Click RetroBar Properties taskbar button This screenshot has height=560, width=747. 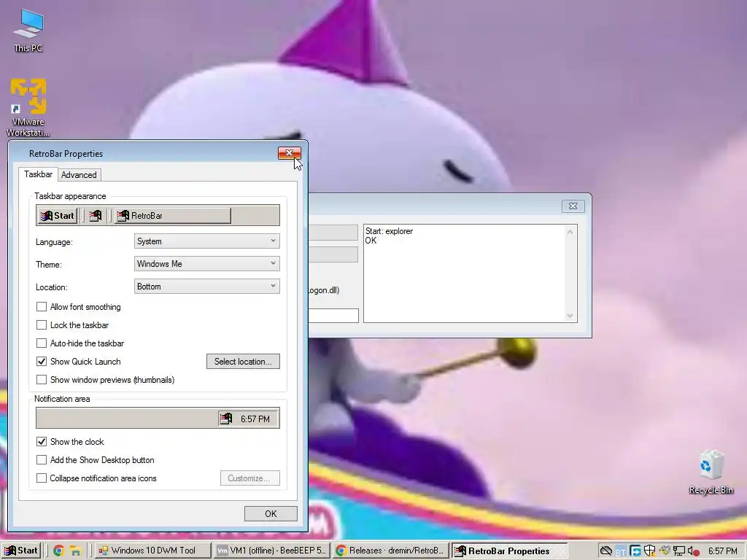[x=509, y=551]
